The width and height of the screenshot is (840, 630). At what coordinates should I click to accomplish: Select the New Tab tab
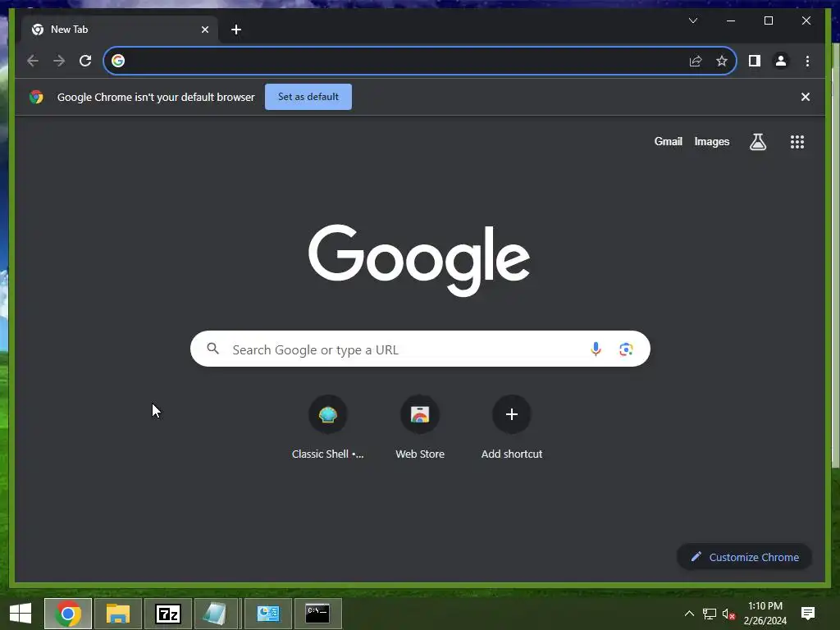click(120, 30)
